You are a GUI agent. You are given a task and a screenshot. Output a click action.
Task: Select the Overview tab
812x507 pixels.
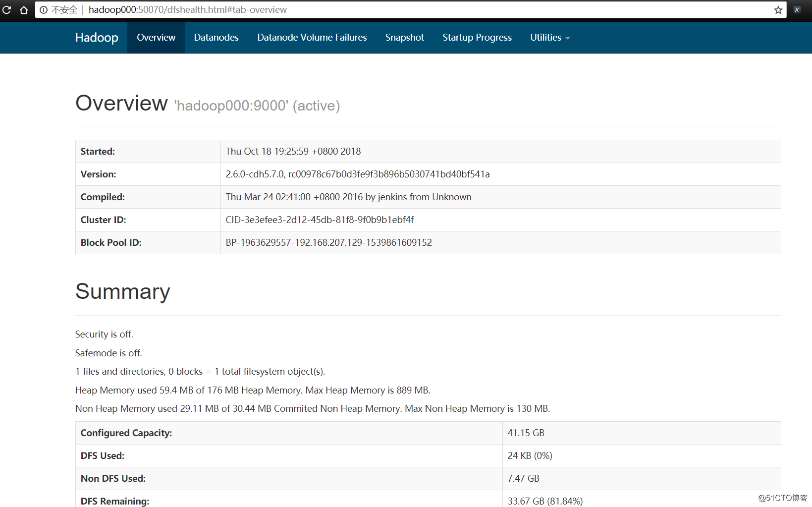point(156,38)
